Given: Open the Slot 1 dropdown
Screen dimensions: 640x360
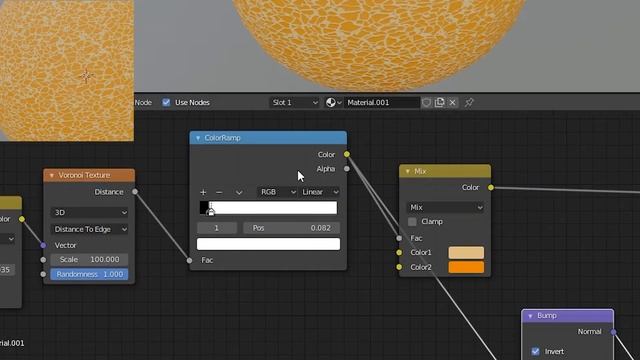Looking at the screenshot, I should 294,102.
